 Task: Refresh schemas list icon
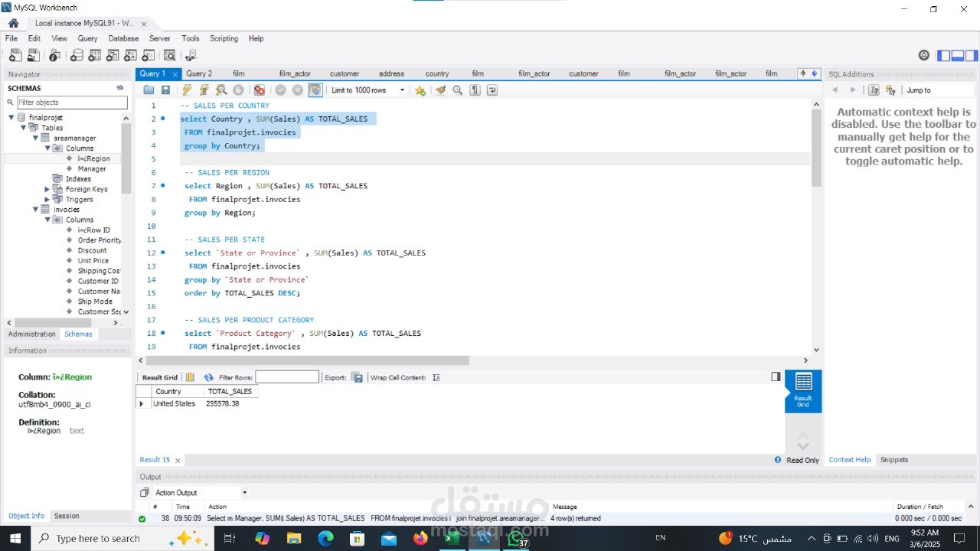tap(120, 88)
